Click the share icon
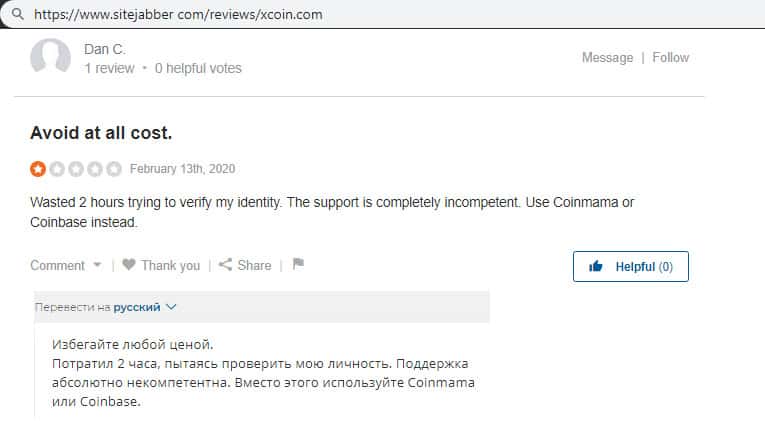The image size is (765, 421). (225, 265)
